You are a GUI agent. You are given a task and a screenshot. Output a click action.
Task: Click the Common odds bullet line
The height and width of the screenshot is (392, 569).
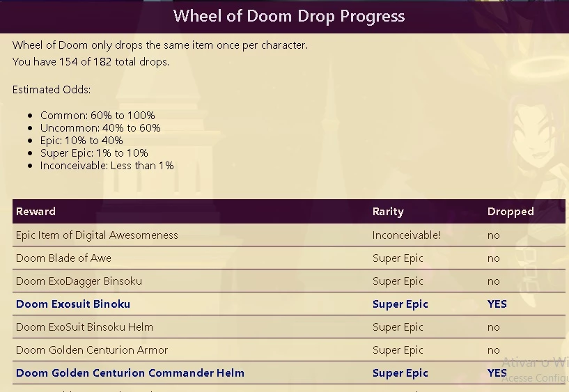(x=98, y=116)
